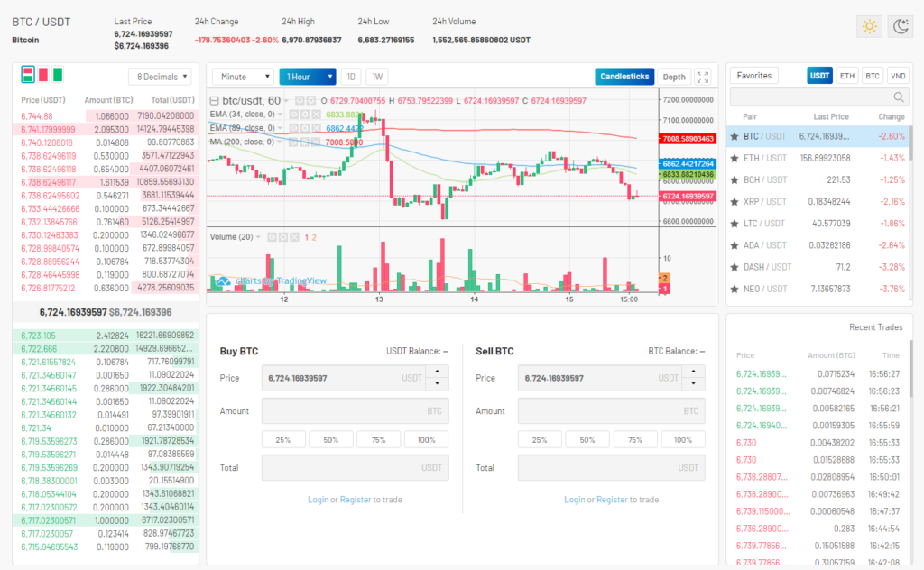Switch to light theme sun icon
Image resolution: width=924 pixels, height=570 pixels.
pyautogui.click(x=869, y=26)
